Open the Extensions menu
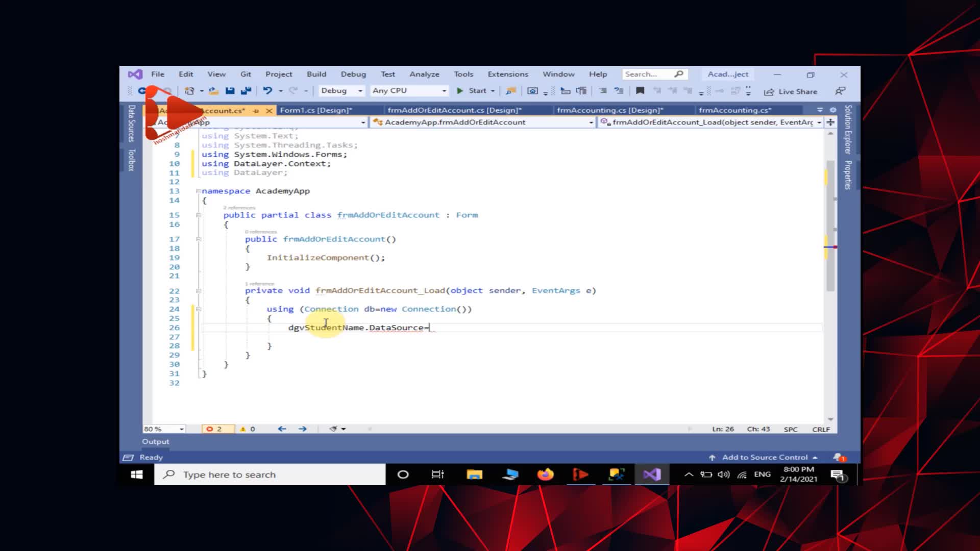Viewport: 980px width, 551px height. (x=507, y=74)
